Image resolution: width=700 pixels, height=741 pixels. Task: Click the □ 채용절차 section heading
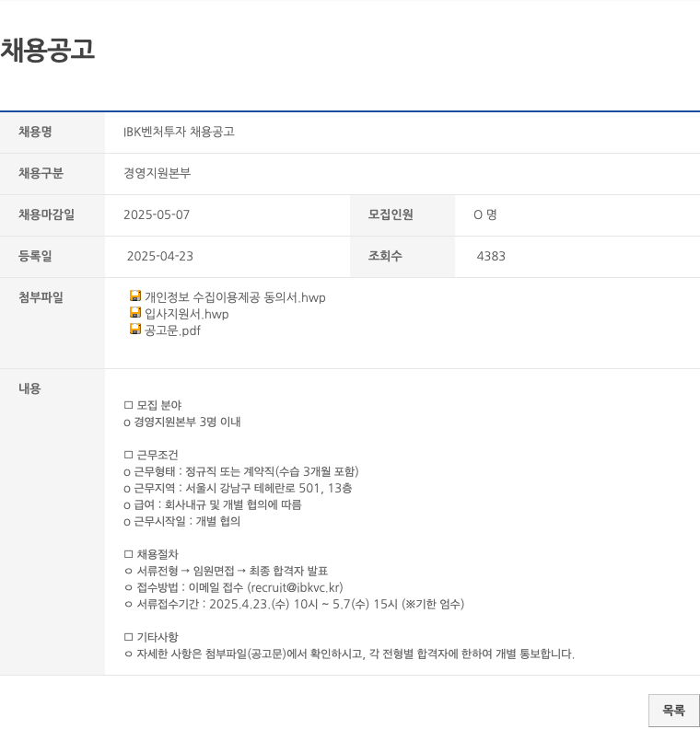151,554
